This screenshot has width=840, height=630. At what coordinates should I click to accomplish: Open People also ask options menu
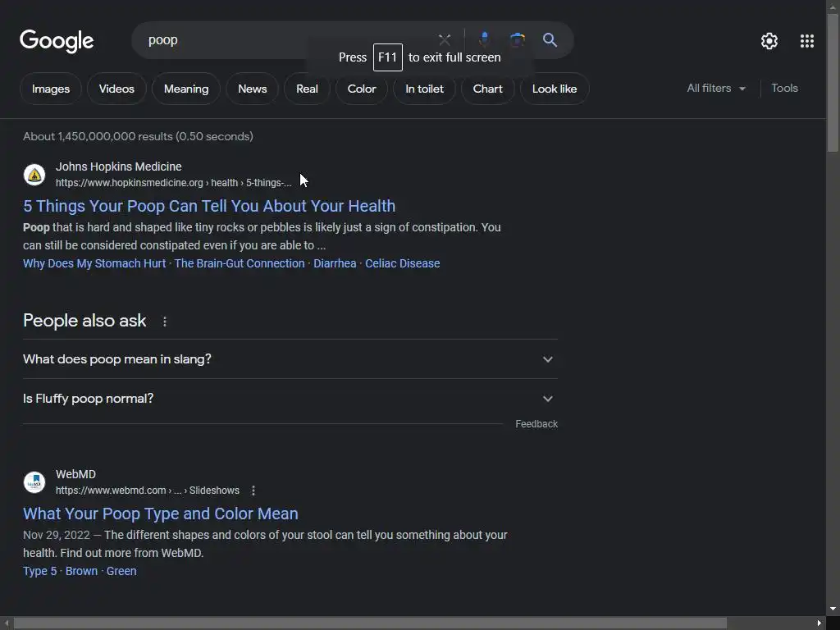(164, 322)
